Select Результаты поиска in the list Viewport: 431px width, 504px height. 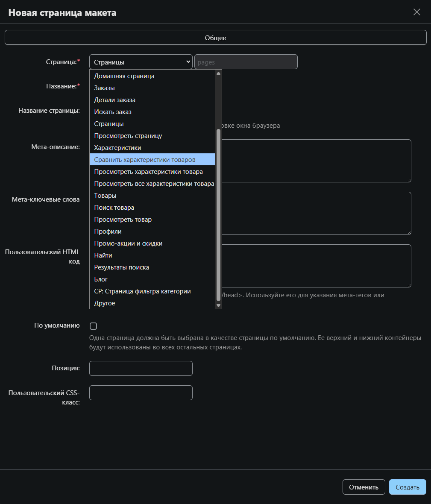pyautogui.click(x=121, y=267)
